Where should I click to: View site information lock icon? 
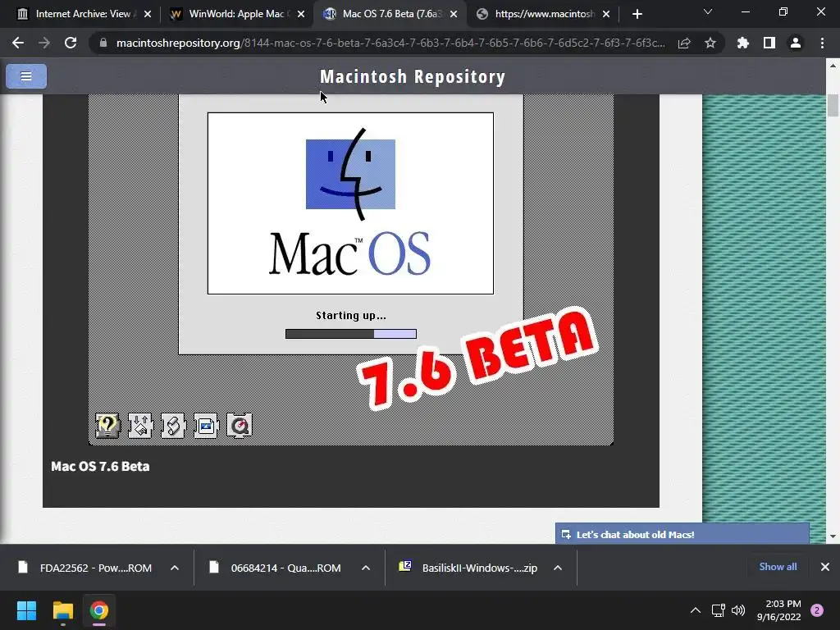[103, 43]
